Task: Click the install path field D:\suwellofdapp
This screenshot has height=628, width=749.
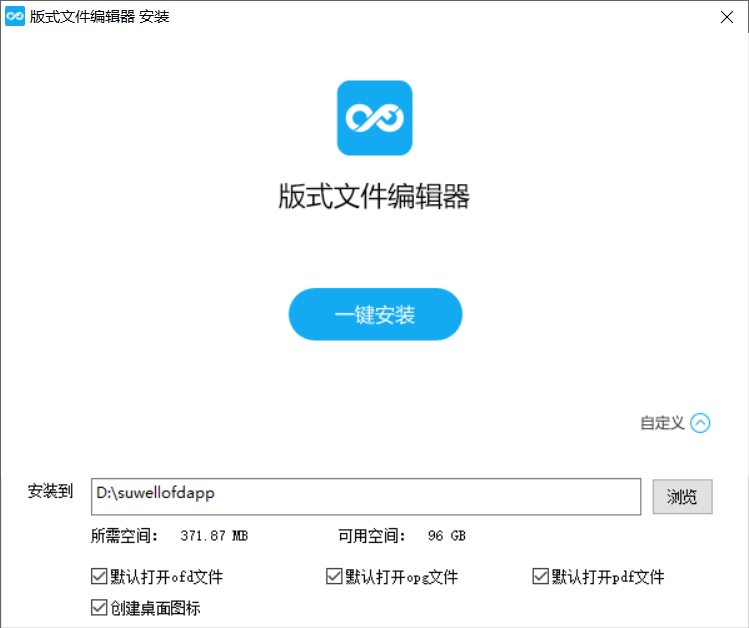Action: [x=365, y=496]
